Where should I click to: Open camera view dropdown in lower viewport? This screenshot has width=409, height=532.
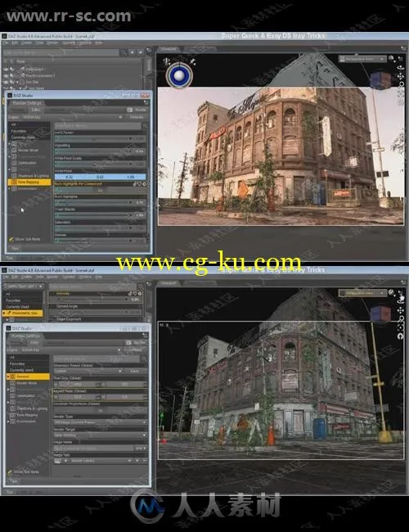362,293
